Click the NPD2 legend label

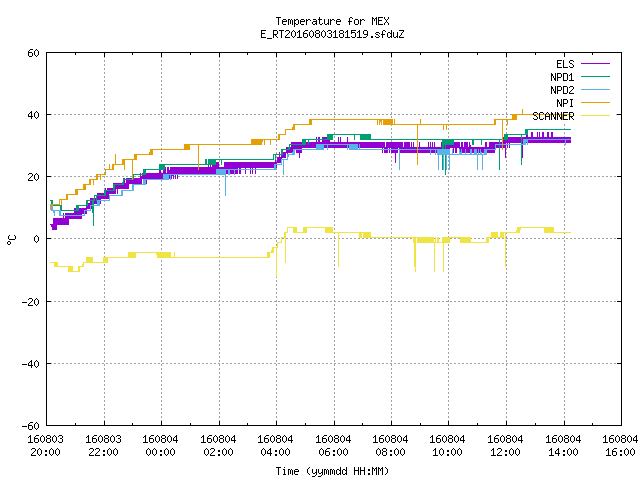[x=562, y=90]
